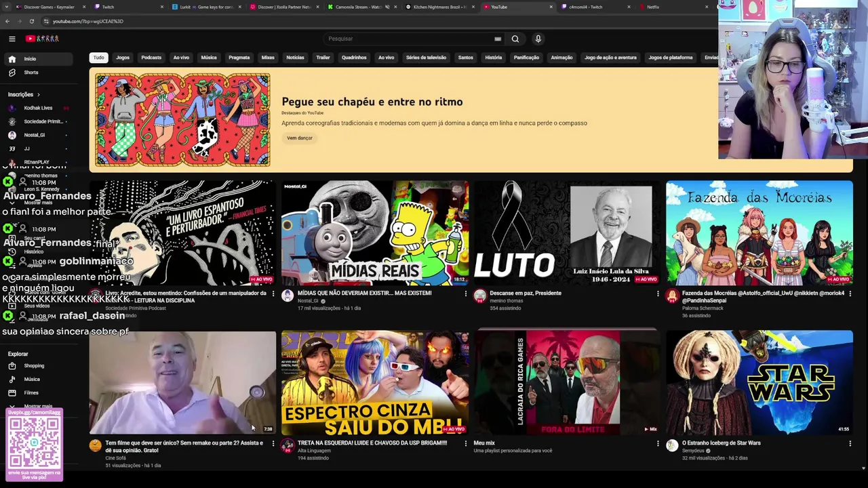The width and height of the screenshot is (868, 488).
Task: Open Shorts in sidebar
Action: click(38, 73)
